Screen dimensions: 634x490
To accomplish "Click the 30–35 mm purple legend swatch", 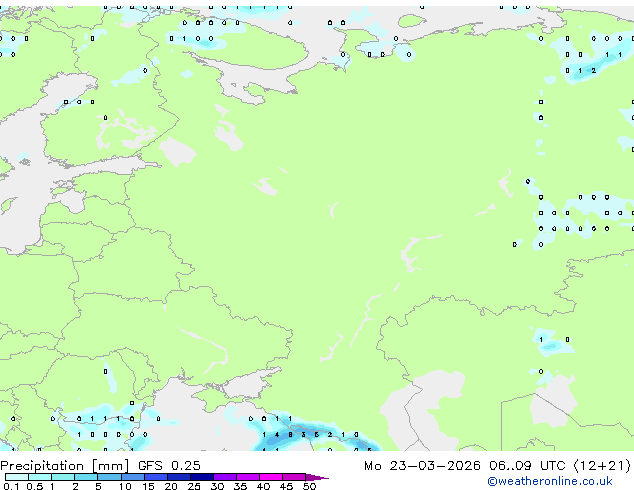I will click(227, 477).
